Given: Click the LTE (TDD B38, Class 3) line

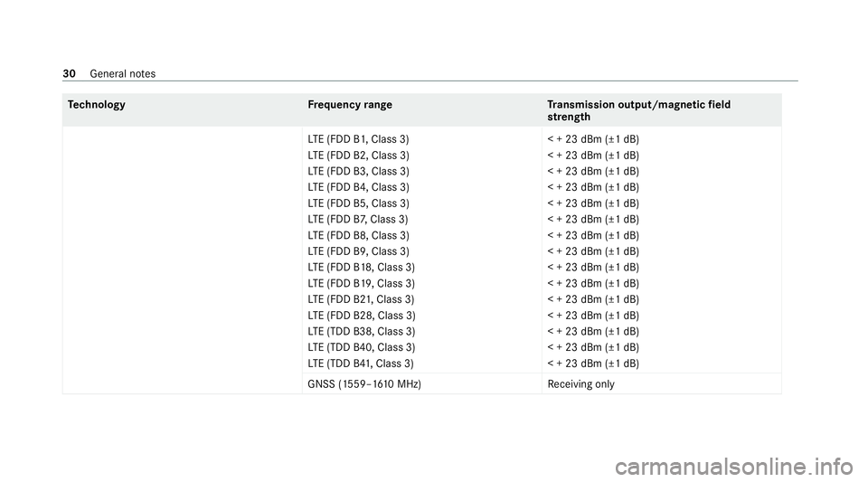Looking at the screenshot, I should (x=362, y=332).
